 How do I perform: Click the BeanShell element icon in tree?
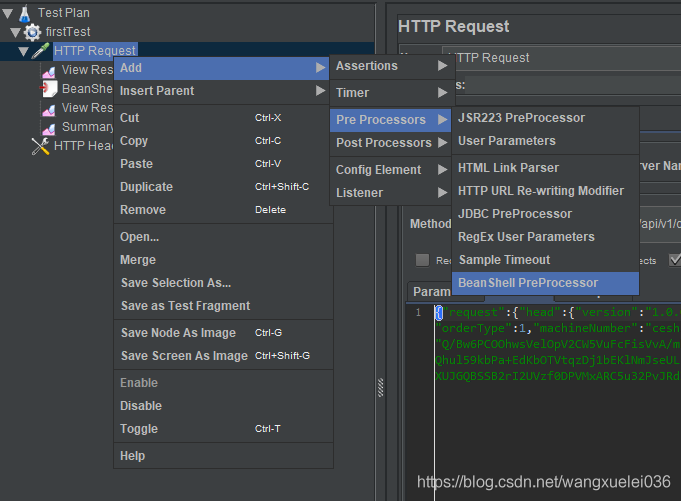click(48, 89)
